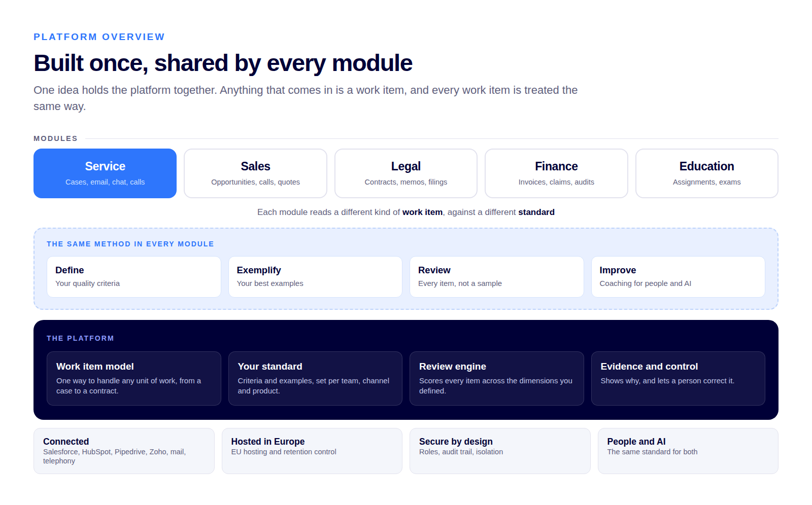Image resolution: width=812 pixels, height=505 pixels.
Task: Click the Exemplify method card
Action: pos(315,277)
